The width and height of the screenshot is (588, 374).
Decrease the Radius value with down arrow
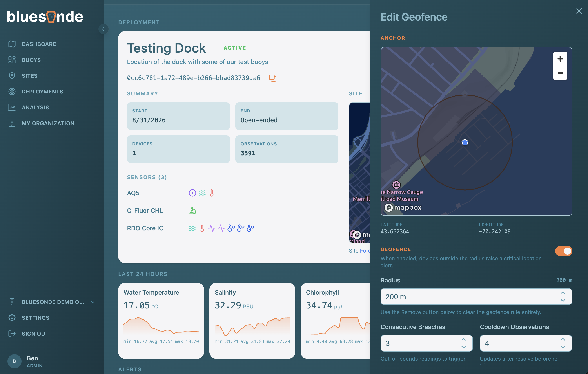(563, 301)
